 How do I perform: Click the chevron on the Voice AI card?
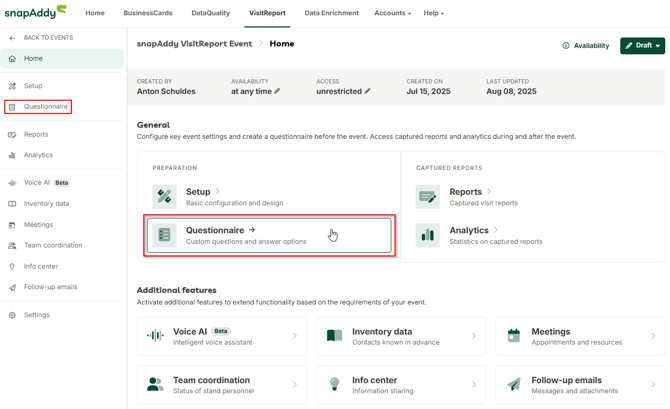(x=295, y=336)
